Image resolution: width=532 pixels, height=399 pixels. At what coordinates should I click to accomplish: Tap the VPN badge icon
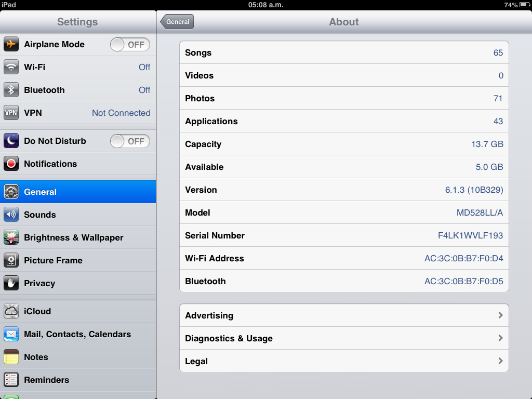click(x=11, y=113)
